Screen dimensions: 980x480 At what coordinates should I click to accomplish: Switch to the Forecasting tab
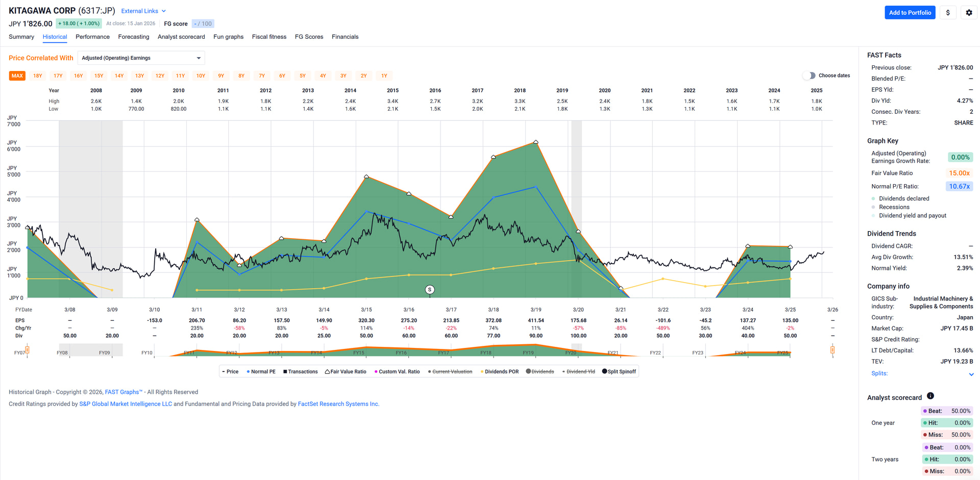pos(133,37)
